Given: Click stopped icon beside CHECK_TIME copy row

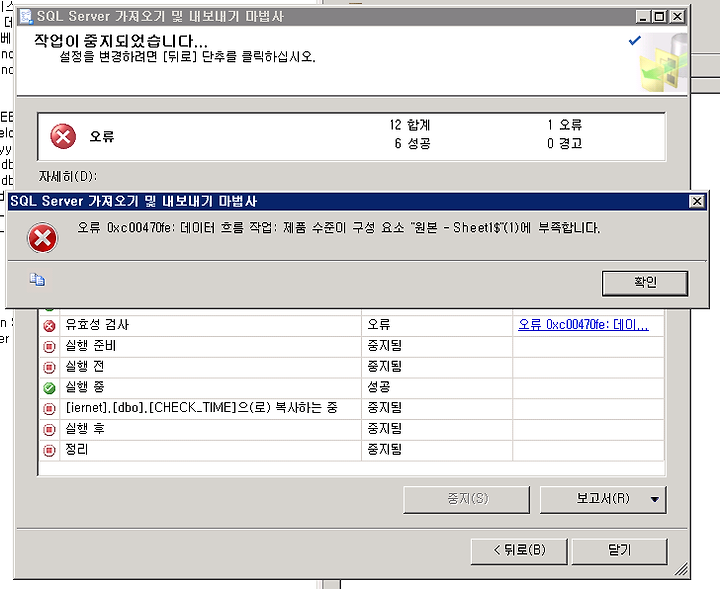Looking at the screenshot, I should (x=49, y=409).
